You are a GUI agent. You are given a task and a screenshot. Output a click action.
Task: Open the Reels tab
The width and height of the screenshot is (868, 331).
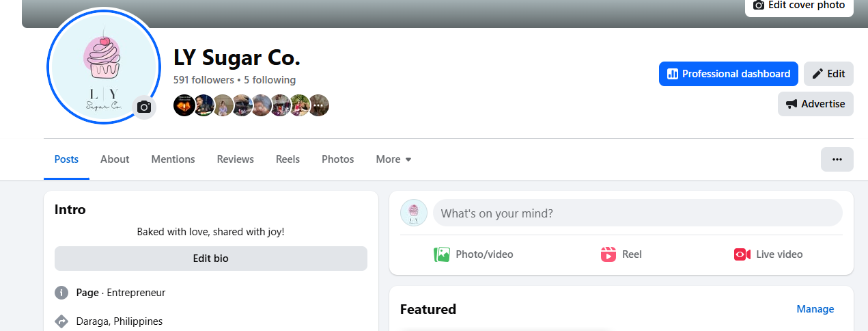(x=288, y=159)
